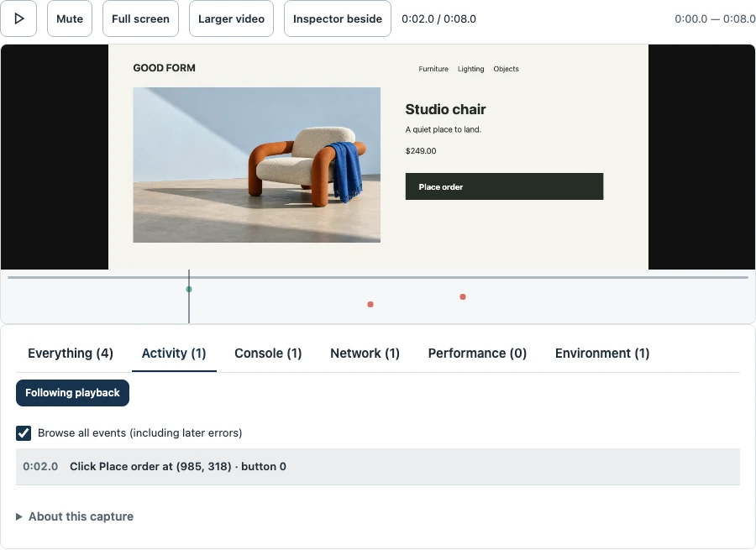
Task: Click the 'A quiet place to land.' tagline
Action: click(x=443, y=129)
